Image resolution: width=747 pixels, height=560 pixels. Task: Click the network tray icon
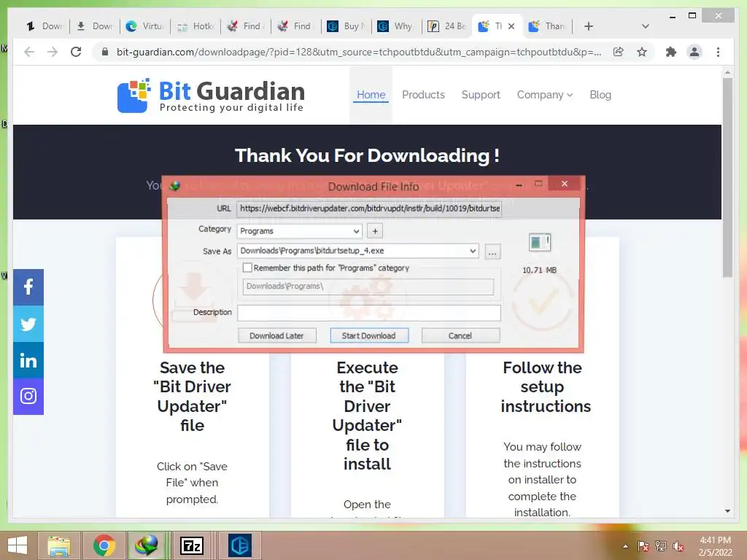tap(661, 546)
